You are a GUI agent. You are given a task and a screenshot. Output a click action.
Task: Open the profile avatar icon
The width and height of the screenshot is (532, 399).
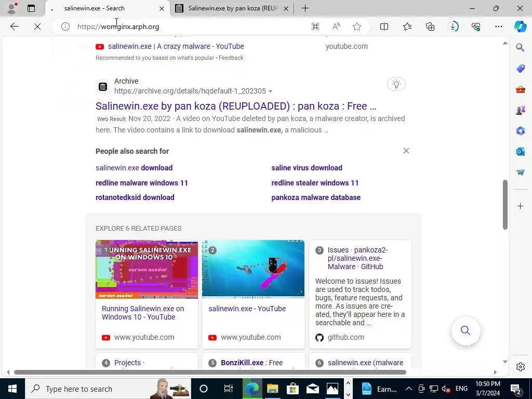[12, 8]
